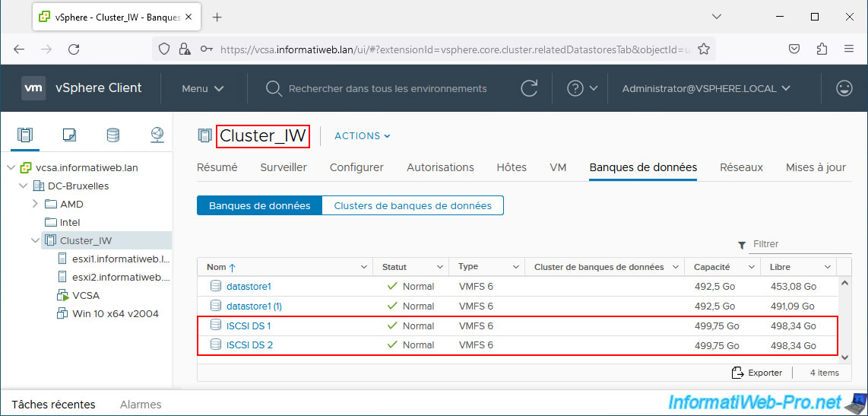Image resolution: width=868 pixels, height=416 pixels.
Task: Click the vSphere refresh icon
Action: point(530,89)
